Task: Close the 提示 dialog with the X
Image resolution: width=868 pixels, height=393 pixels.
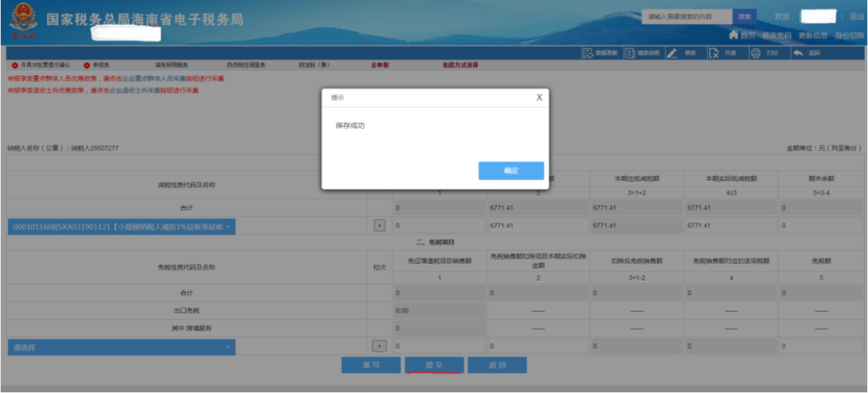Action: tap(539, 97)
